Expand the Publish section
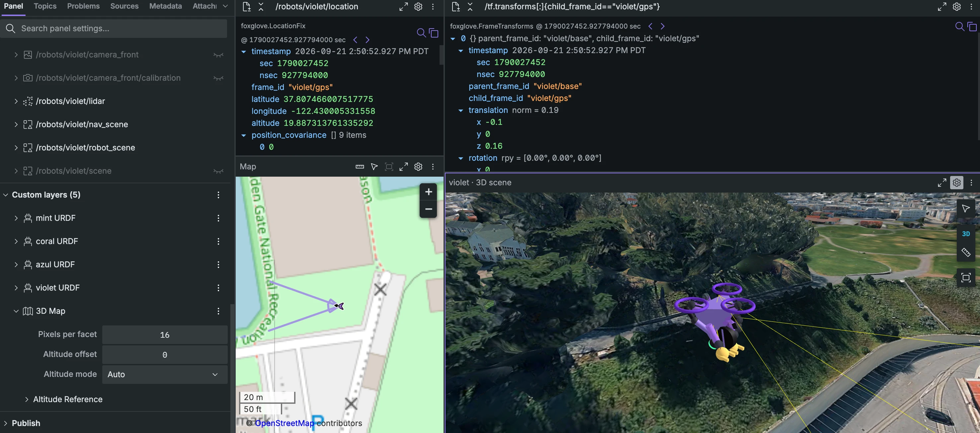 click(5, 423)
